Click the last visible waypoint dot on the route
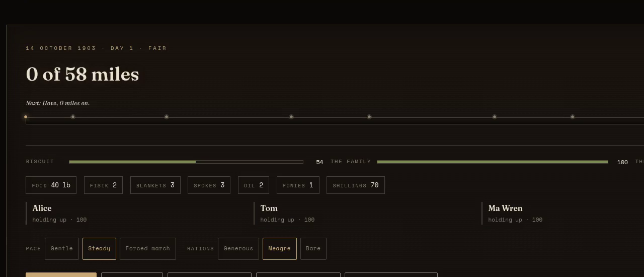The image size is (644, 277). click(x=573, y=117)
